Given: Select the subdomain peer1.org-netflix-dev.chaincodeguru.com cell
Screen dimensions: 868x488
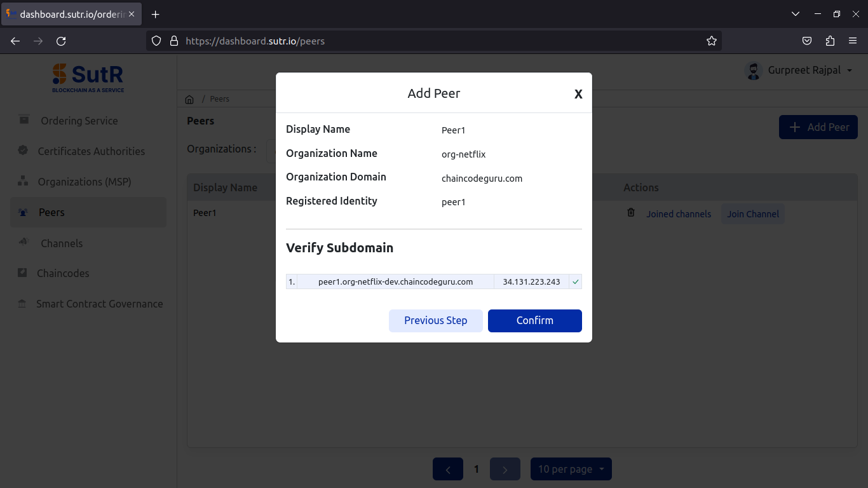Looking at the screenshot, I should pos(395,281).
